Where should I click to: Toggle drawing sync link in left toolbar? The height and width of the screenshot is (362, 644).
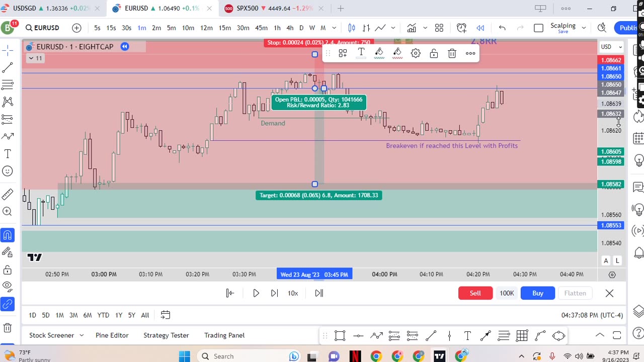coord(8,304)
